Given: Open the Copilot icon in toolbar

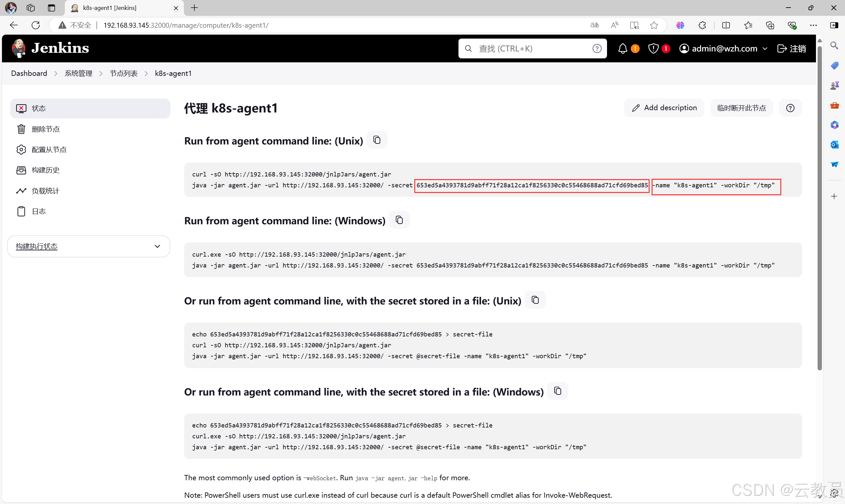Looking at the screenshot, I should tap(680, 25).
